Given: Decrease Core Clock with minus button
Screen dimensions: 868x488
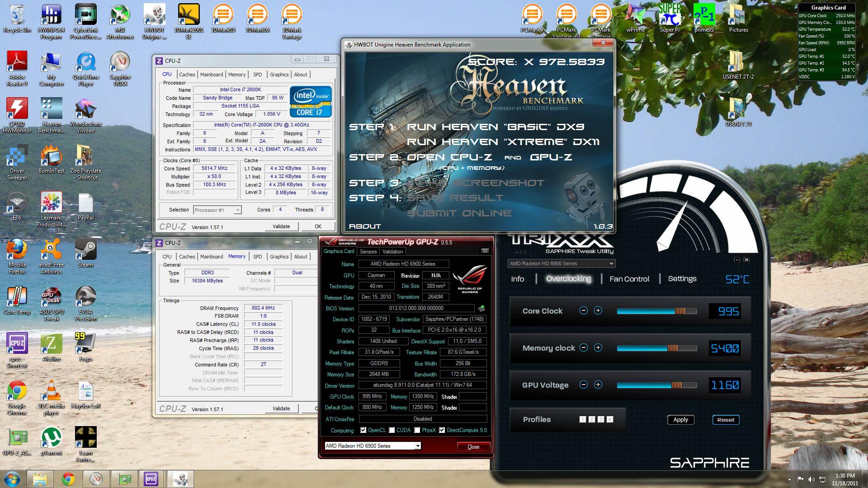Looking at the screenshot, I should [x=584, y=310].
